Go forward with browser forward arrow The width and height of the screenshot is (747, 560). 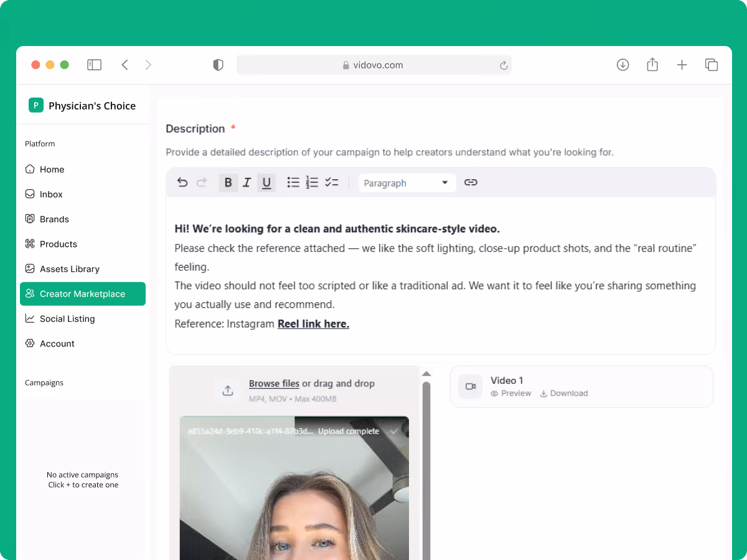coord(148,65)
